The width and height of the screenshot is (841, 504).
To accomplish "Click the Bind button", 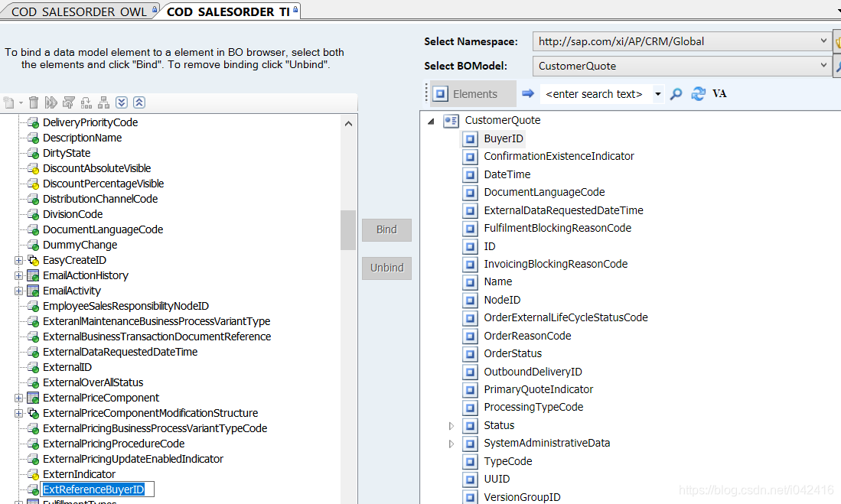I will 386,230.
